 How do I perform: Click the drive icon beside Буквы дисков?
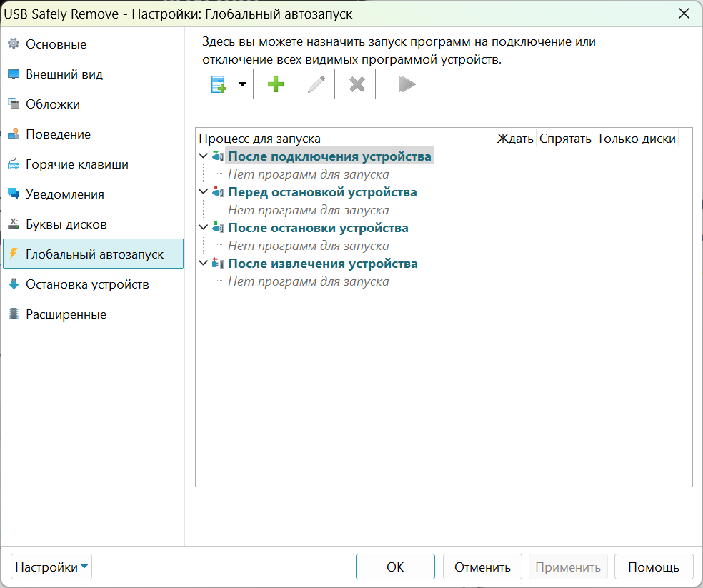click(x=14, y=224)
